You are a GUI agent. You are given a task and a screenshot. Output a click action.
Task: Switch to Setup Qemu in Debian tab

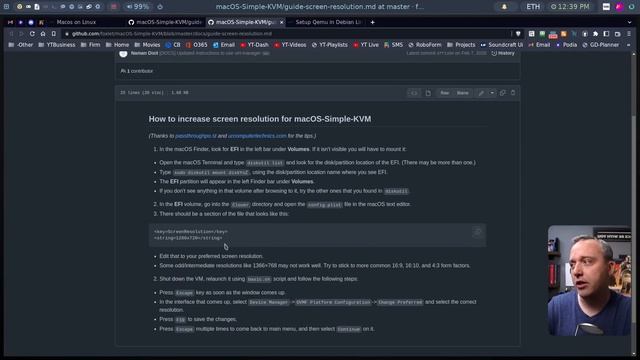pos(327,22)
